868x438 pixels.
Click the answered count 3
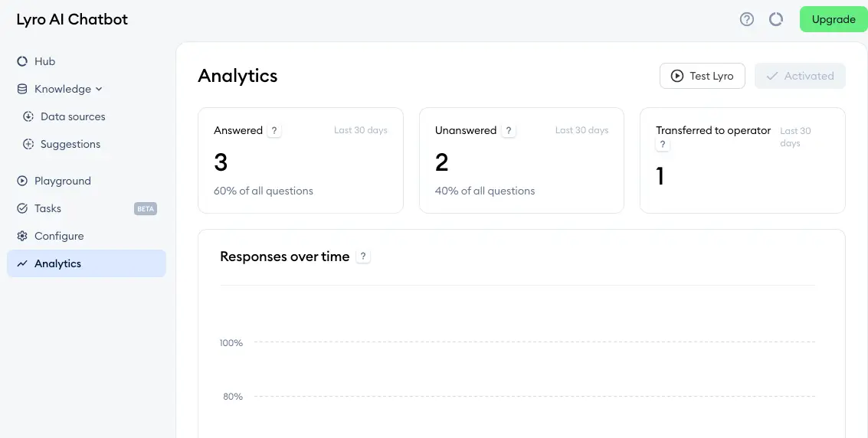point(221,162)
